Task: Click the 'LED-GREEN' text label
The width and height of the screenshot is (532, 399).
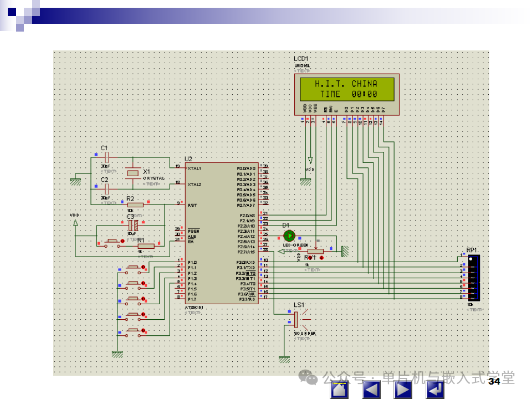Action: (x=295, y=245)
